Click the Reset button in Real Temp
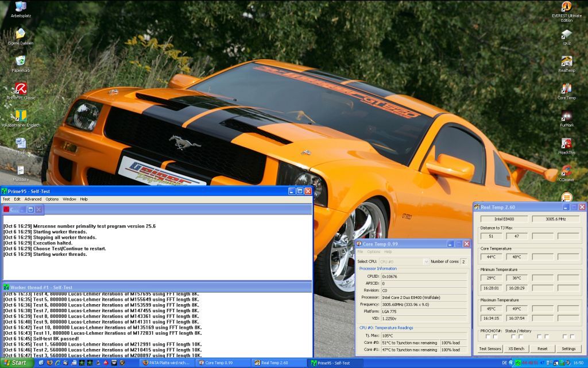 pos(542,348)
